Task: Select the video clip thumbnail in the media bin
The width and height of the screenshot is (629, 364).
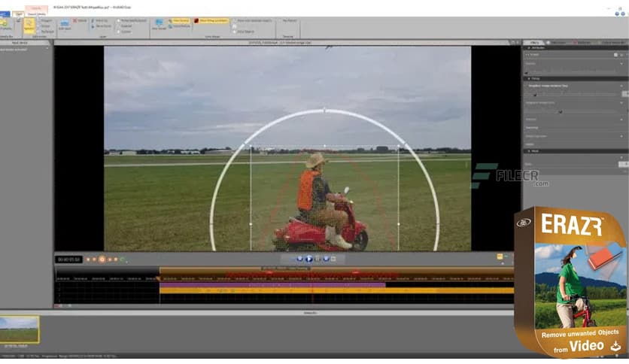Action: [x=20, y=329]
